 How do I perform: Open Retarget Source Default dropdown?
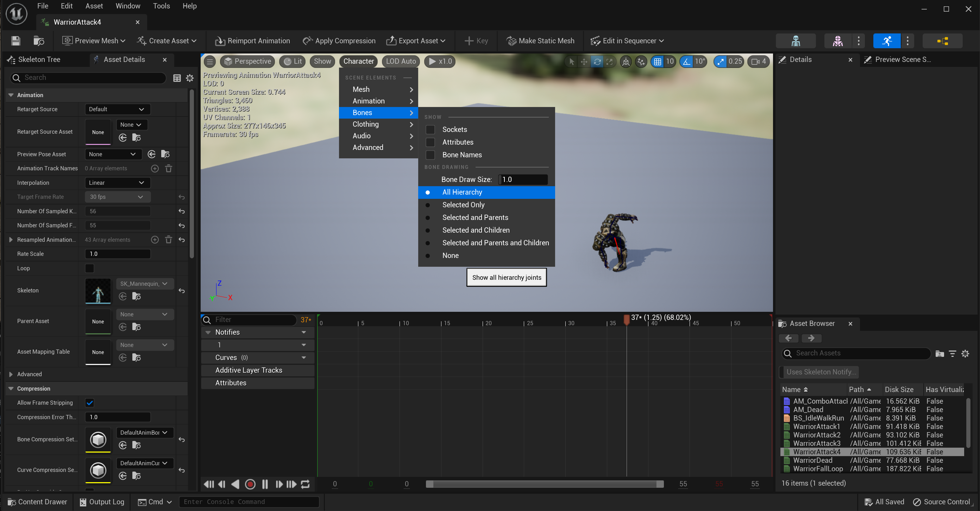click(117, 109)
